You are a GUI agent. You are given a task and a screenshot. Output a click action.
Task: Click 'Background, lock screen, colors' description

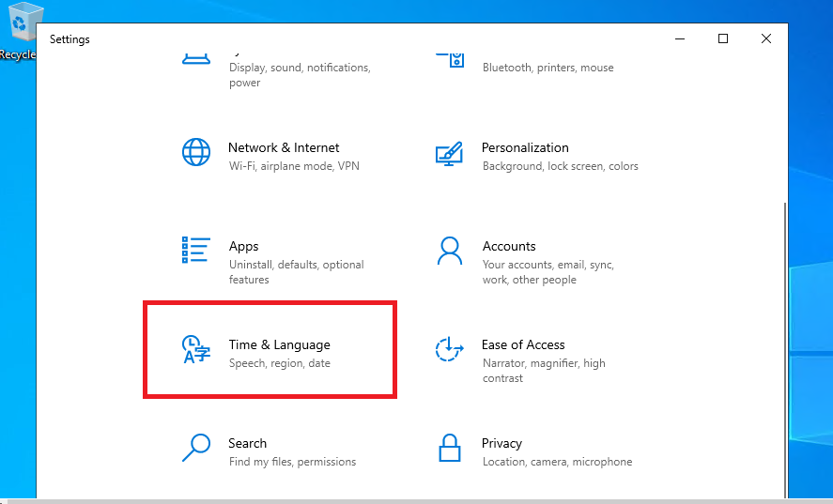[x=561, y=166]
